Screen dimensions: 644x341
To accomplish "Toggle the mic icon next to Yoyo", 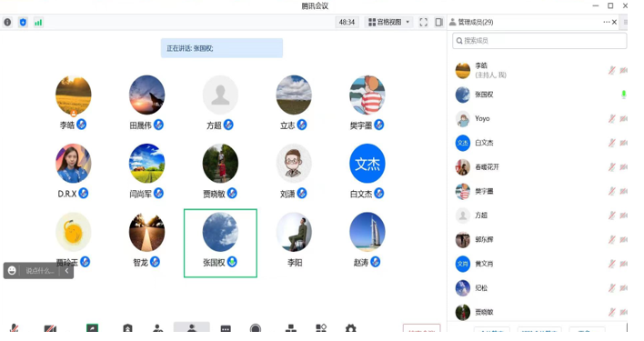I will (x=611, y=118).
